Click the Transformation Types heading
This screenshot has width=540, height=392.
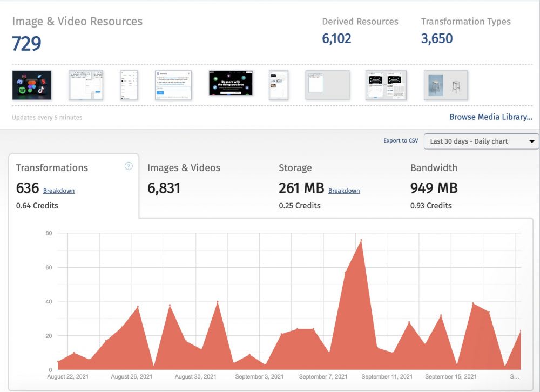pyautogui.click(x=465, y=22)
